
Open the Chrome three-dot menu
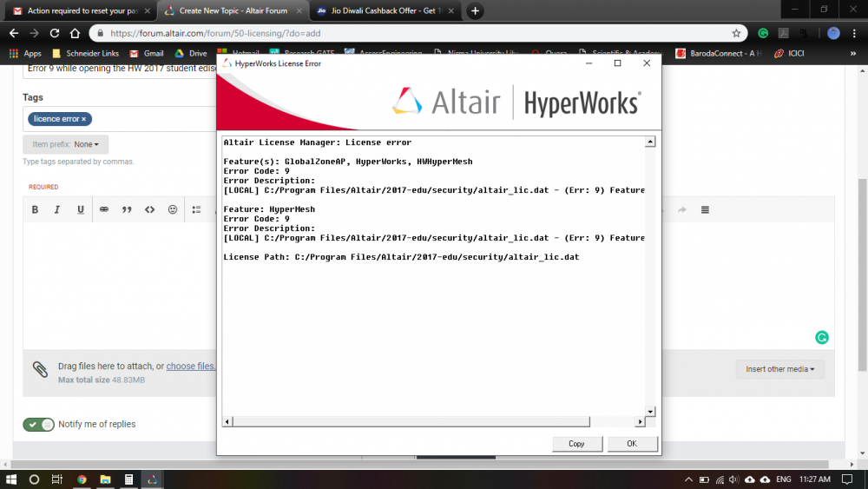(x=855, y=33)
